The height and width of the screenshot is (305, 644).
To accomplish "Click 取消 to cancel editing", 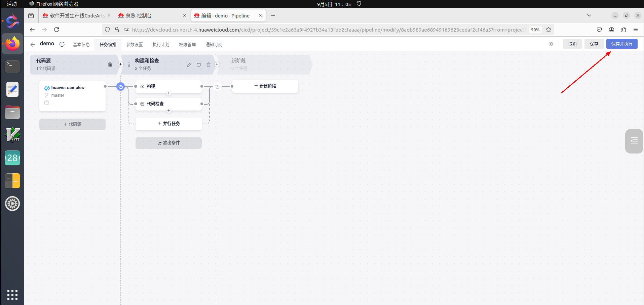I will pyautogui.click(x=572, y=44).
